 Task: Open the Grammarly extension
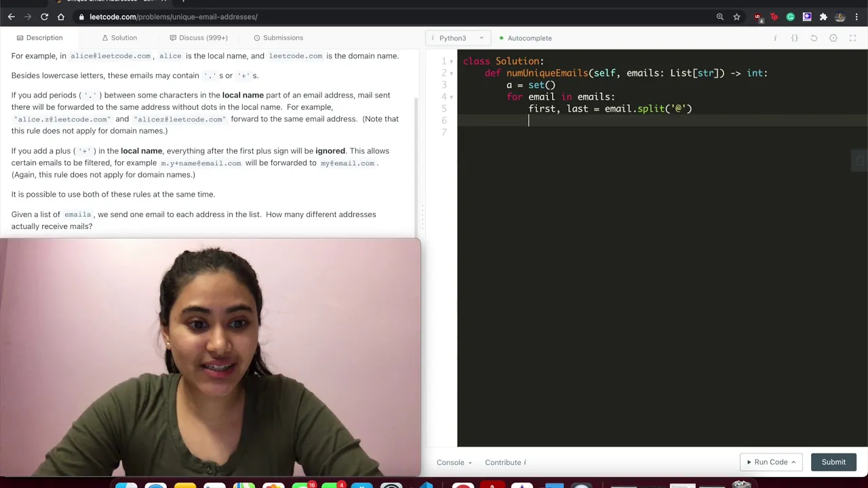(791, 17)
